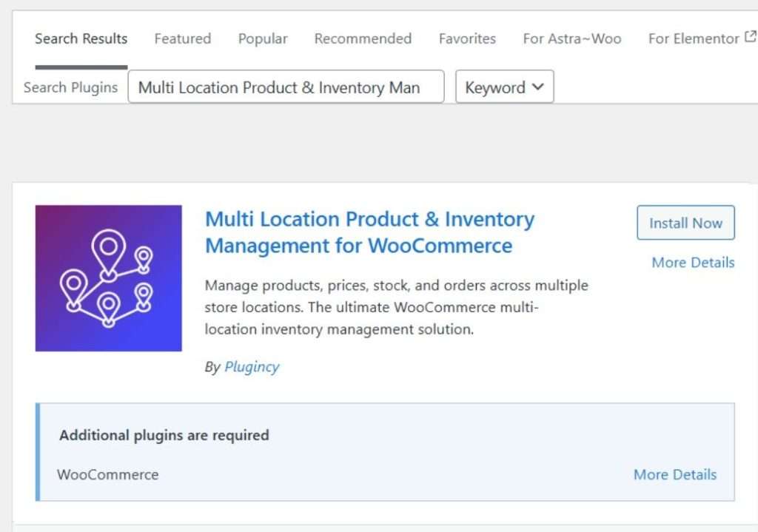Focus the Search Plugins text field
Image resolution: width=758 pixels, height=532 pixels.
(286, 87)
